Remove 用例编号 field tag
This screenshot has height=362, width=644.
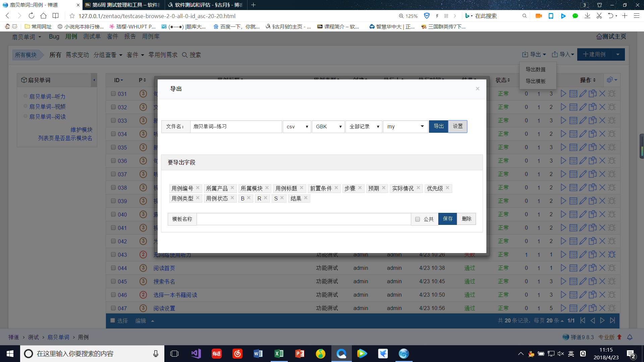(198, 188)
